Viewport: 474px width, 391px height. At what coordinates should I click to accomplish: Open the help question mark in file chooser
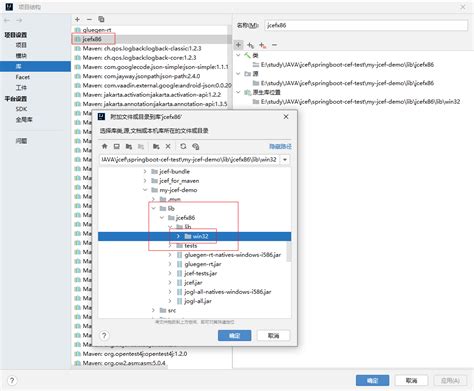pyautogui.click(x=104, y=335)
